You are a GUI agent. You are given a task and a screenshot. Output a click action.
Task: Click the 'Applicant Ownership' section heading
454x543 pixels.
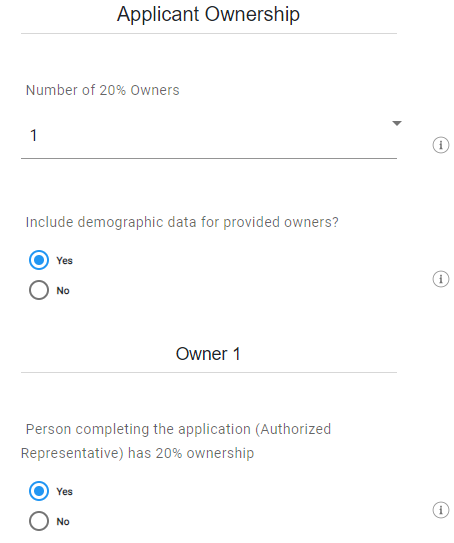(208, 15)
